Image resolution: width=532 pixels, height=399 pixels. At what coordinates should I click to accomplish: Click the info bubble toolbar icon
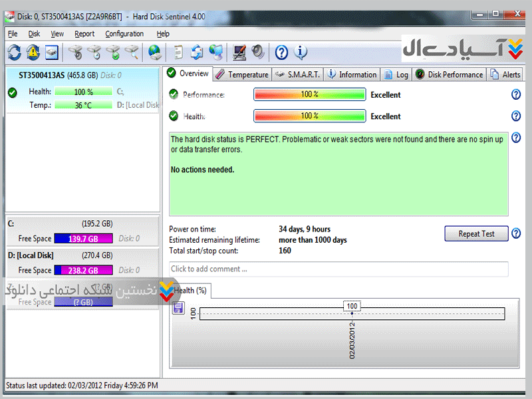[301, 52]
